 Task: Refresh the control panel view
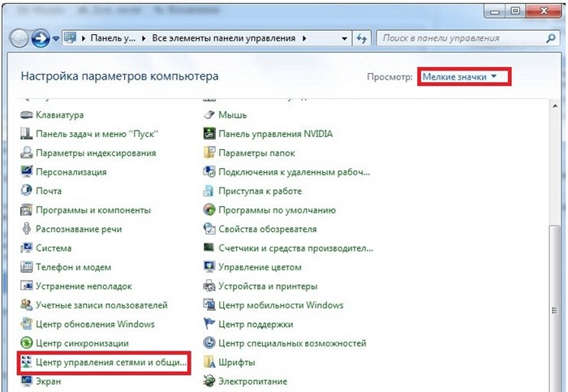click(x=362, y=38)
